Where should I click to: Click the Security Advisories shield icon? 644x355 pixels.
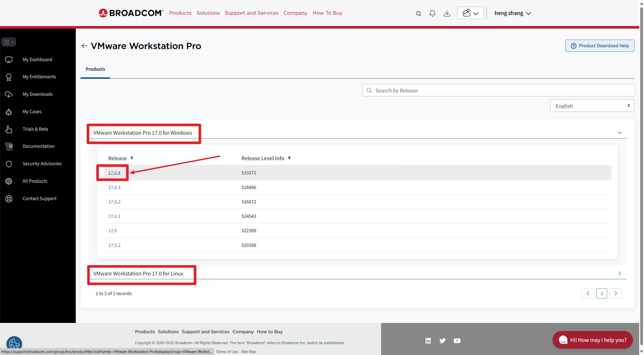pyautogui.click(x=9, y=164)
